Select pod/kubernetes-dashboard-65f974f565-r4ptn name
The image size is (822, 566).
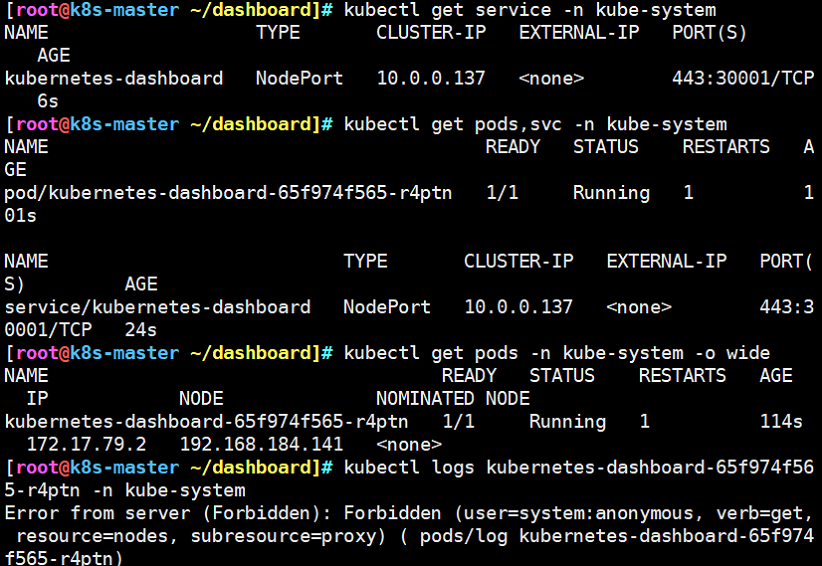click(228, 193)
